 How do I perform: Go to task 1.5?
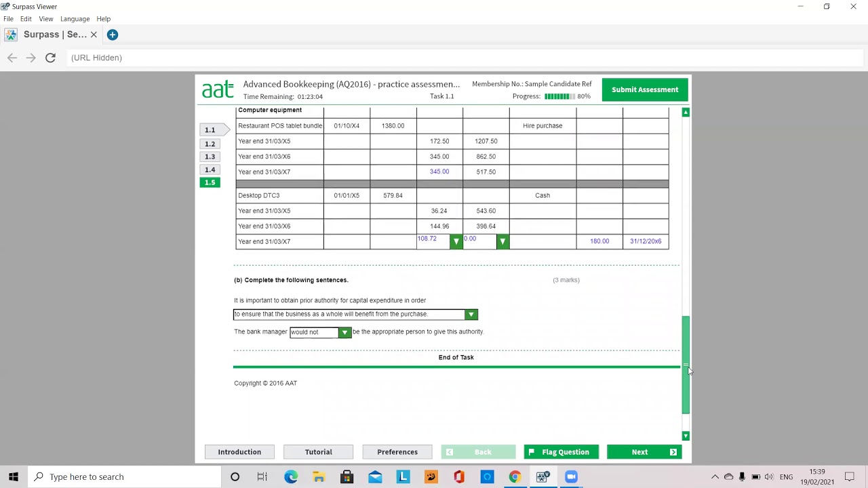pyautogui.click(x=210, y=182)
